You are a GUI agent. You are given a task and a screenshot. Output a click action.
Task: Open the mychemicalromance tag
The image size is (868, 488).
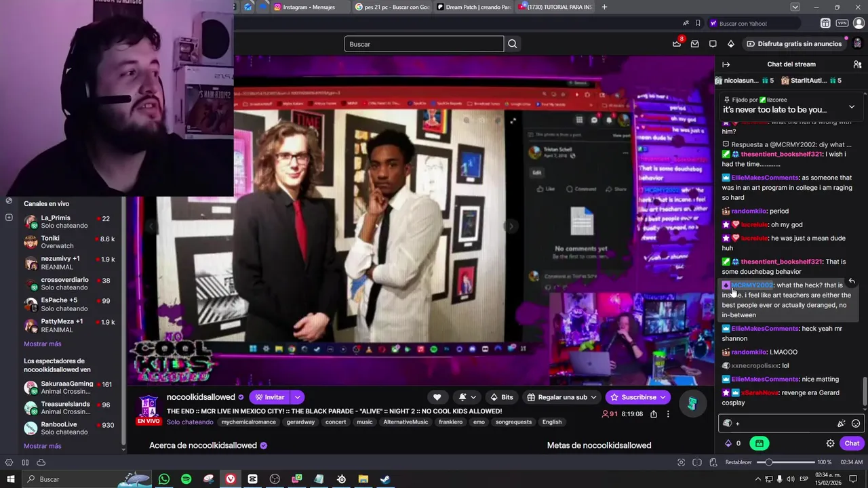tap(248, 422)
